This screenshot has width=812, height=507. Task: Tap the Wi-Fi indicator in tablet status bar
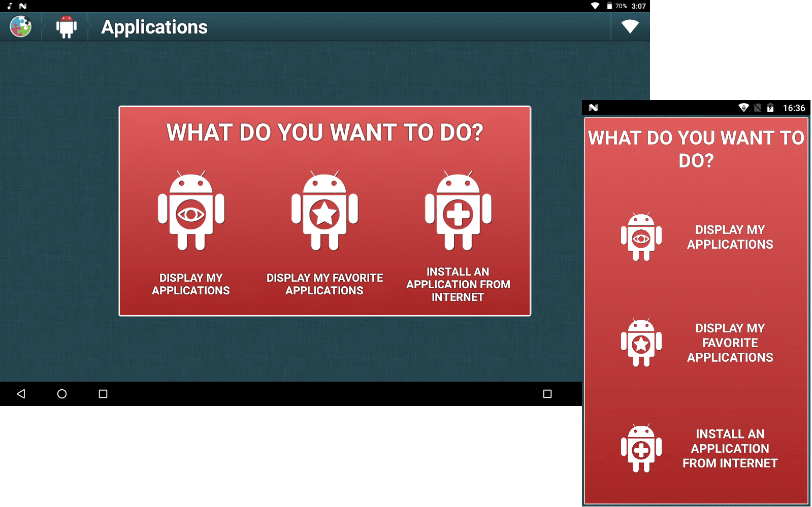coord(595,6)
